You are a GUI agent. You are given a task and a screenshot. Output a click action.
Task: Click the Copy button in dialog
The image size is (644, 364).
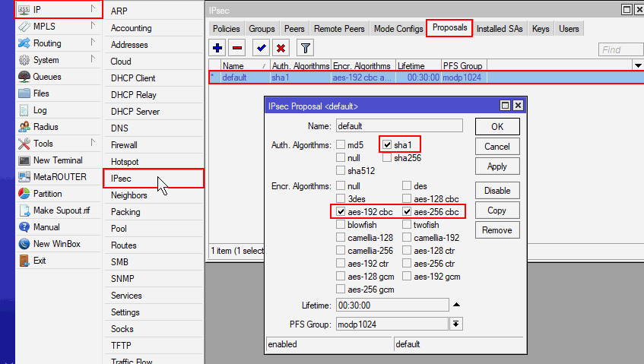497,210
